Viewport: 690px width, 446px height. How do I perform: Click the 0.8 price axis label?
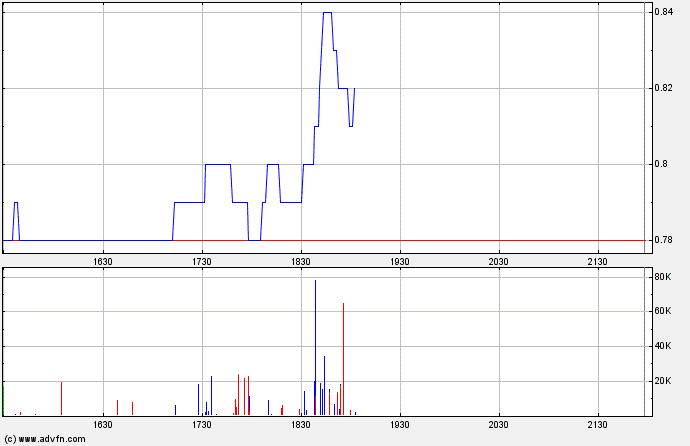click(660, 164)
